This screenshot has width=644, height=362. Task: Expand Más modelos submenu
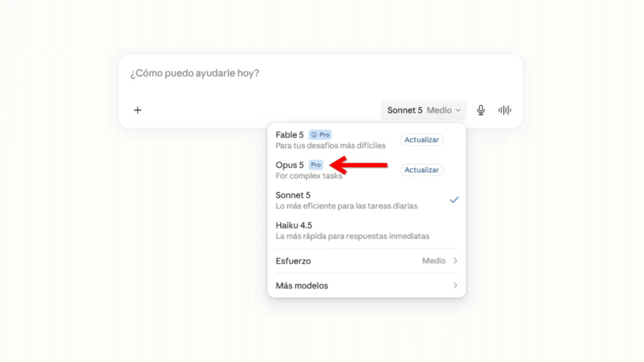[367, 285]
